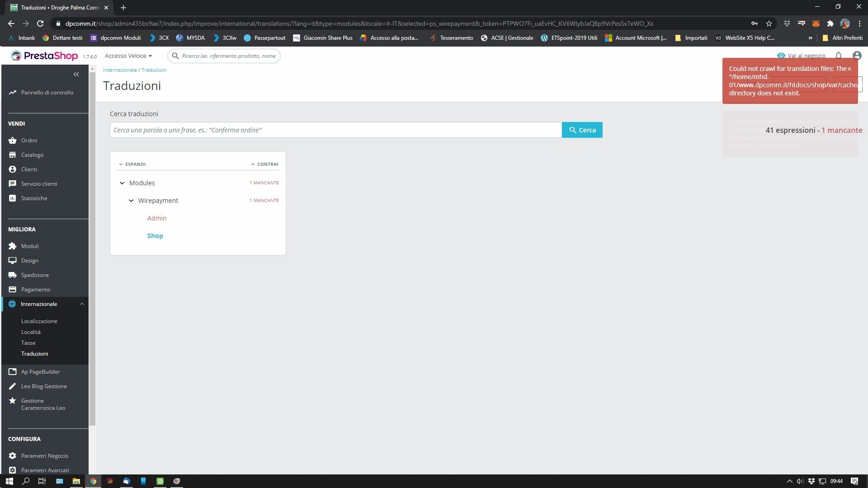Click the translation phrase search field
Screen dimensions: 868x488
point(335,130)
